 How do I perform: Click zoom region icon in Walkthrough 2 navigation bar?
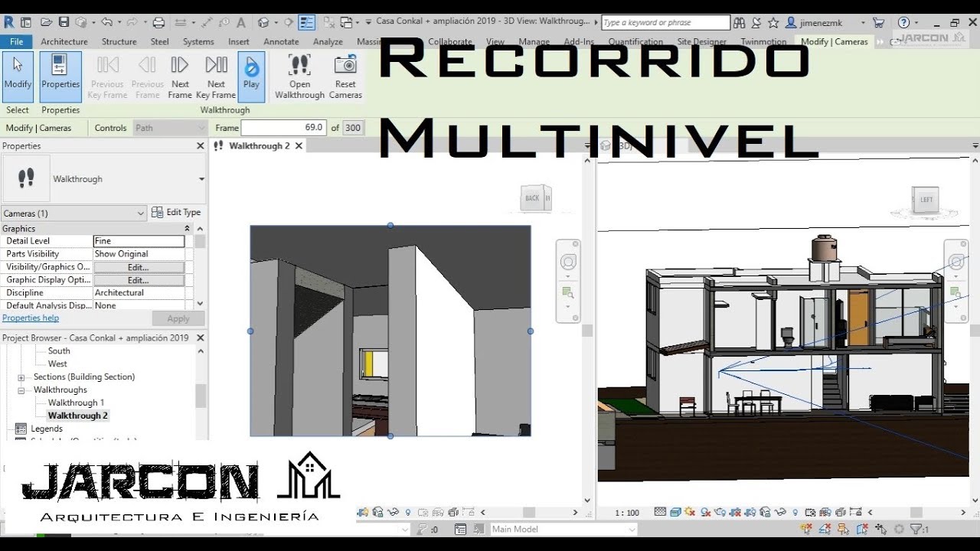tap(568, 292)
